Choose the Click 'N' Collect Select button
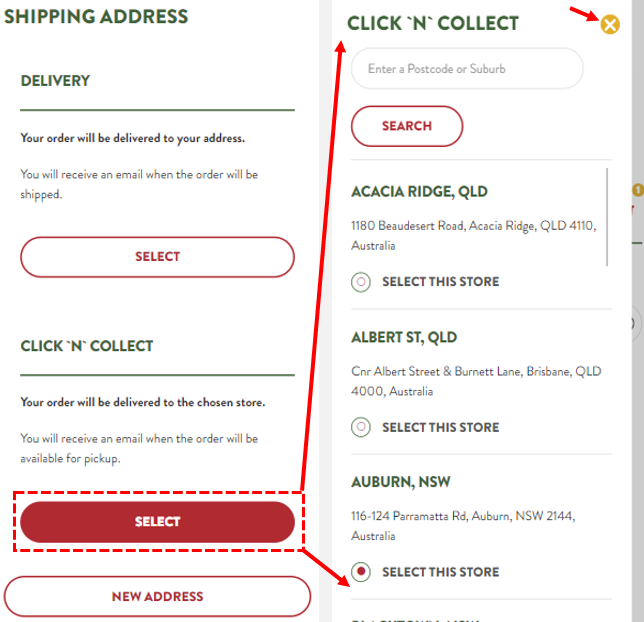Image resolution: width=644 pixels, height=622 pixels. (157, 522)
